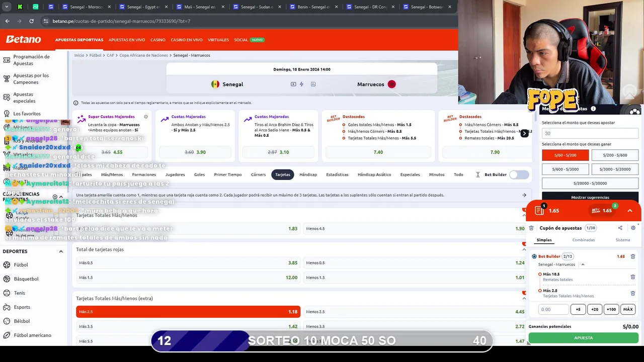The image size is (644, 362).
Task: Select Más 1.5 red cards at 12.00
Action: coord(188,277)
